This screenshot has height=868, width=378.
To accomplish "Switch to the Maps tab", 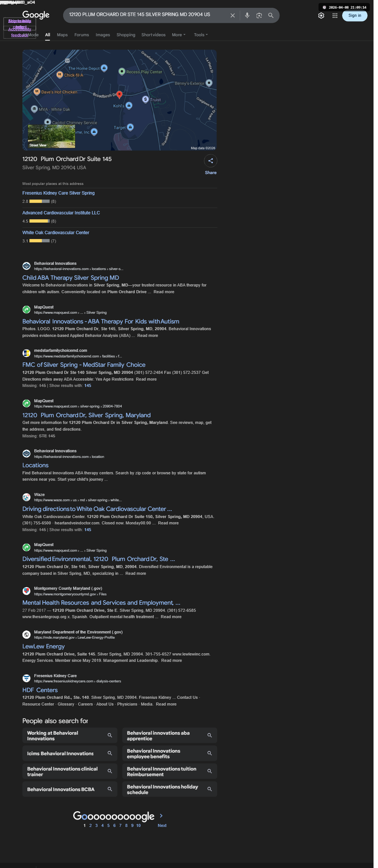I will [62, 35].
